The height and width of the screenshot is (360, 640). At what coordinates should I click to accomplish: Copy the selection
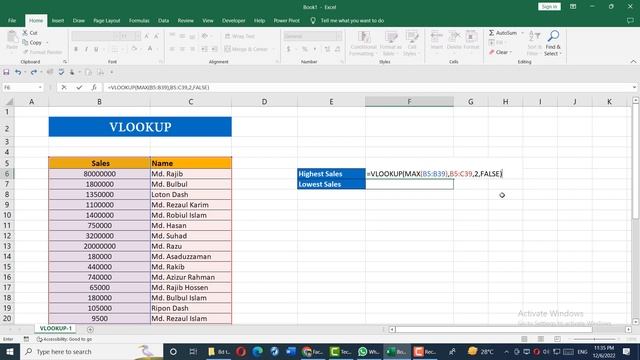click(32, 42)
